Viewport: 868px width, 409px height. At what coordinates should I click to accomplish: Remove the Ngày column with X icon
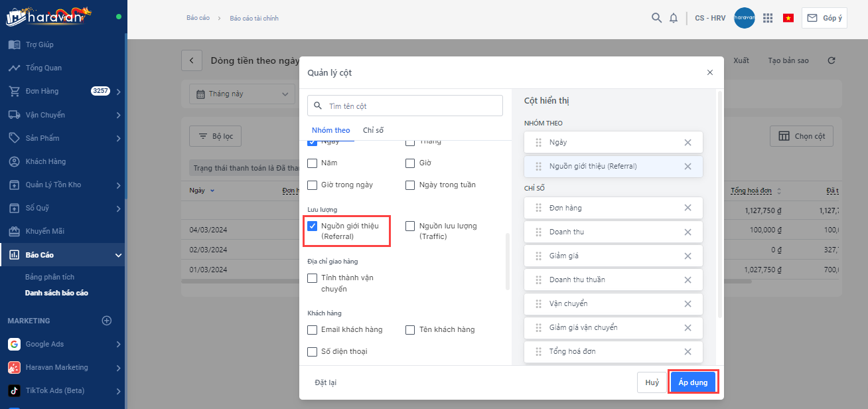687,143
